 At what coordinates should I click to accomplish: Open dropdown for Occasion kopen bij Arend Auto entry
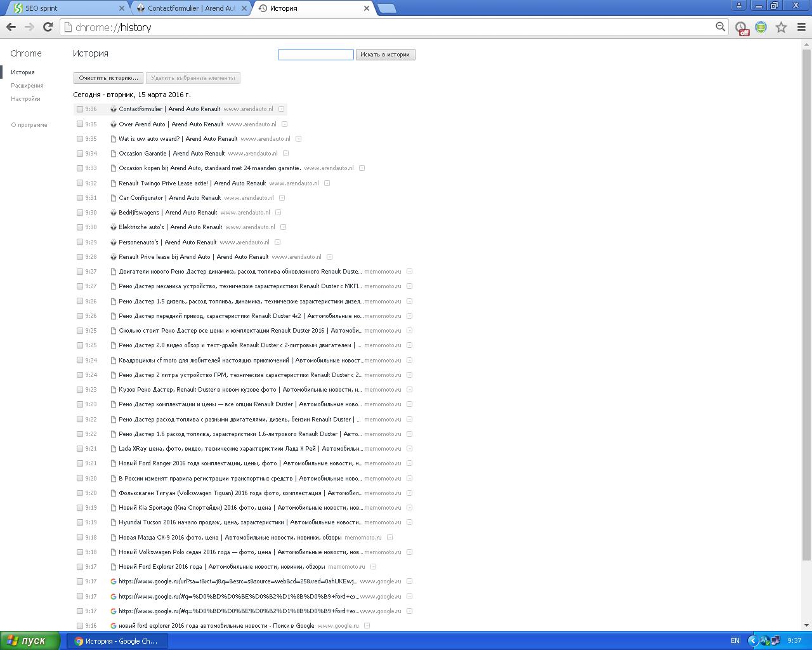[362, 168]
